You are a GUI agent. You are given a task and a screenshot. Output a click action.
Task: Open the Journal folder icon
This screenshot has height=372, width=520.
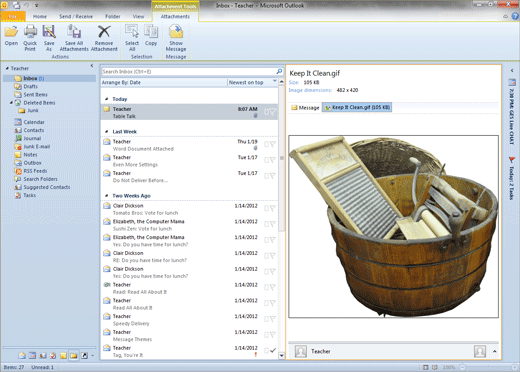coord(18,138)
